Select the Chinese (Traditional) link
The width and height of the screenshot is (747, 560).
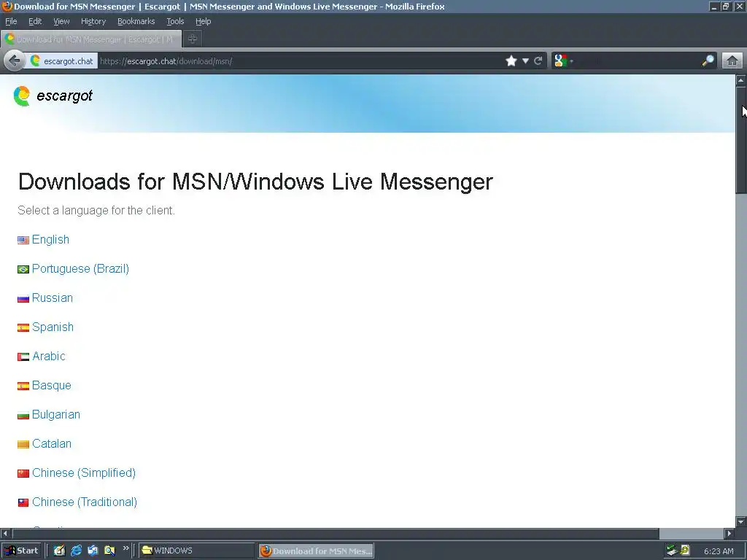point(85,502)
